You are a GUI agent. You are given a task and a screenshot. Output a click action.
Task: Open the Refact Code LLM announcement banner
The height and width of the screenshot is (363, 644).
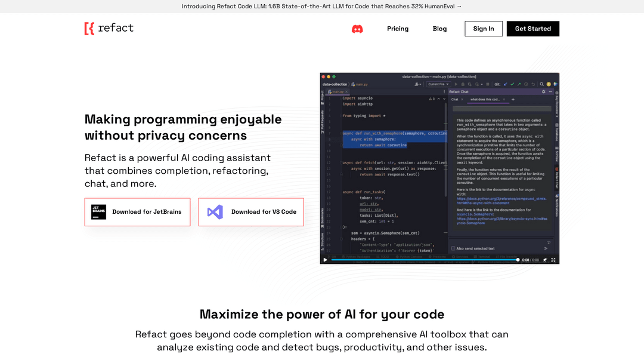(x=321, y=7)
